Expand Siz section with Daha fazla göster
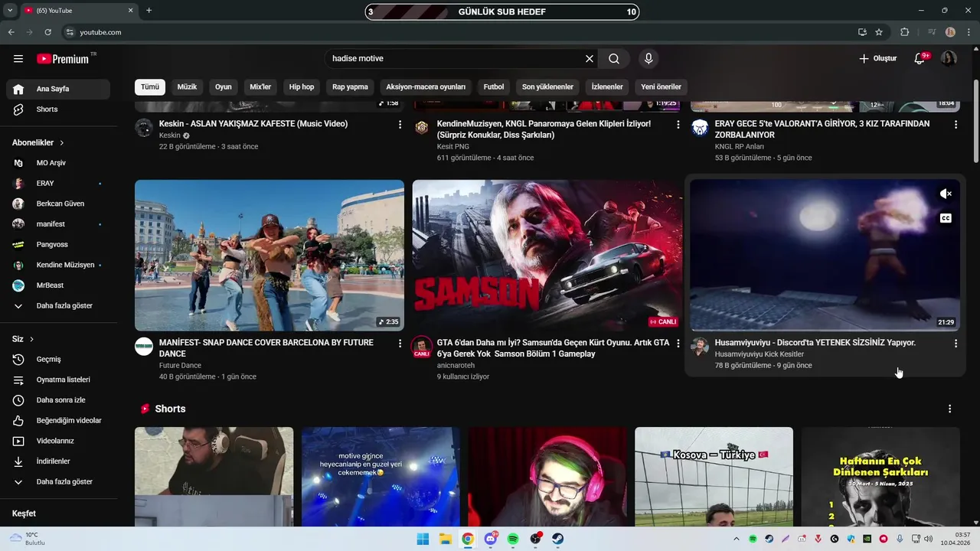The image size is (980, 551). pos(58,482)
